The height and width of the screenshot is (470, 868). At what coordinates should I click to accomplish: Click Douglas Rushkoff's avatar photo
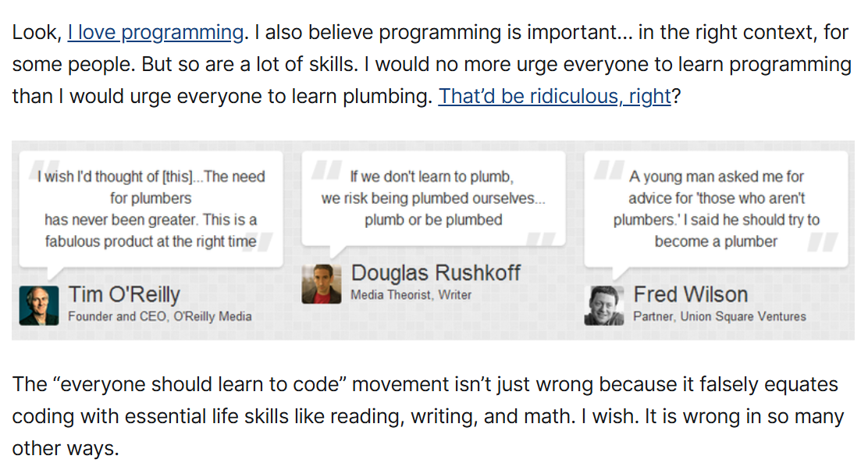[322, 284]
